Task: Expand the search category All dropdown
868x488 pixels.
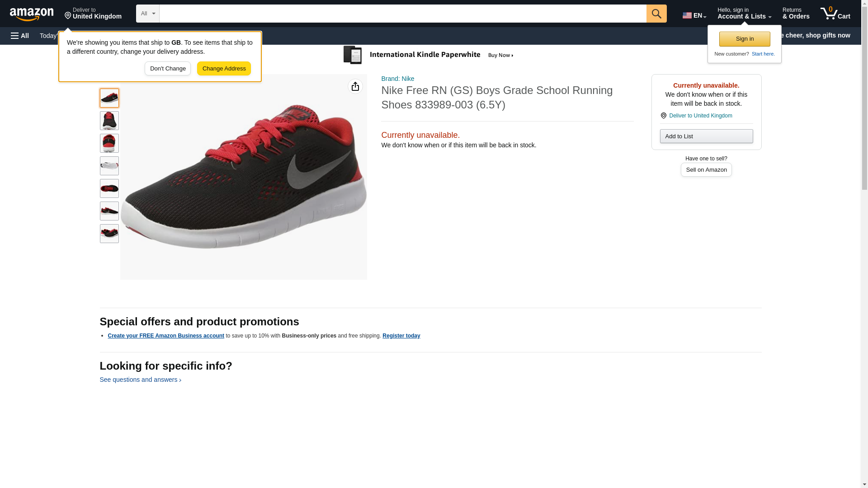Action: [x=147, y=14]
